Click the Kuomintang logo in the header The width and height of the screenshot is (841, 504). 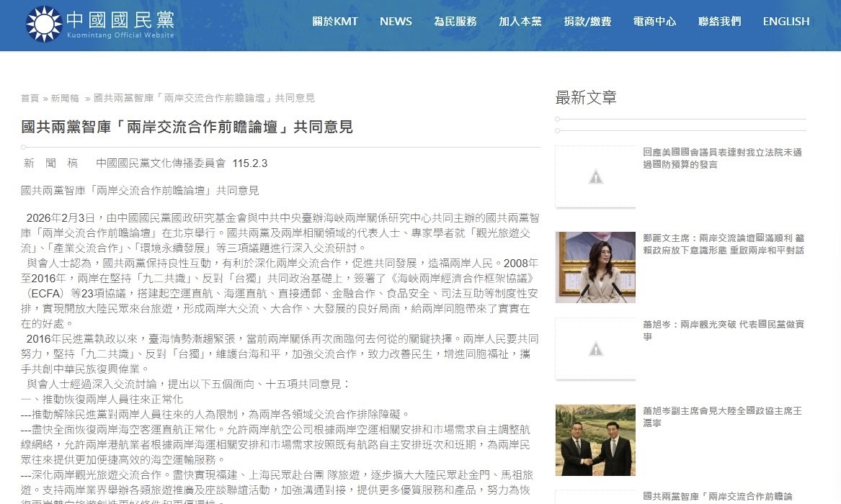pyautogui.click(x=100, y=24)
